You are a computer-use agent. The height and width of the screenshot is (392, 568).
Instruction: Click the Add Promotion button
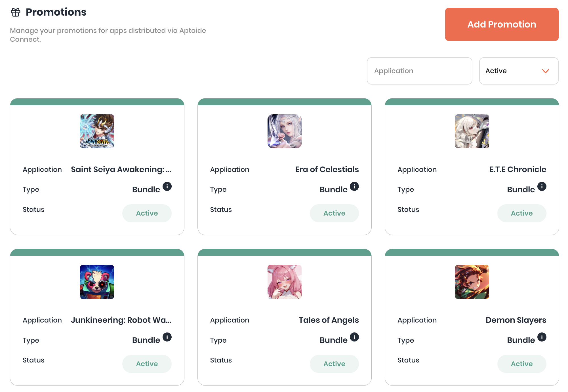[502, 24]
